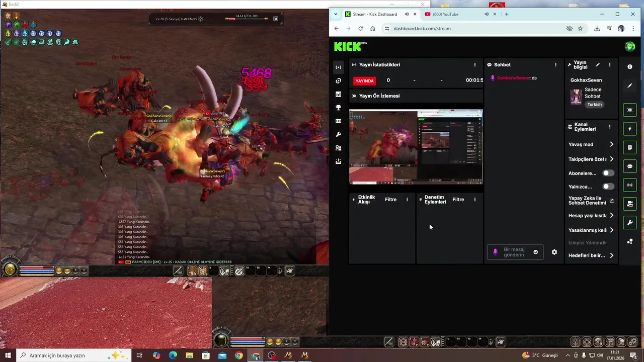Open the community users sidebar icon
This screenshot has height=362, width=644.
pos(339,148)
